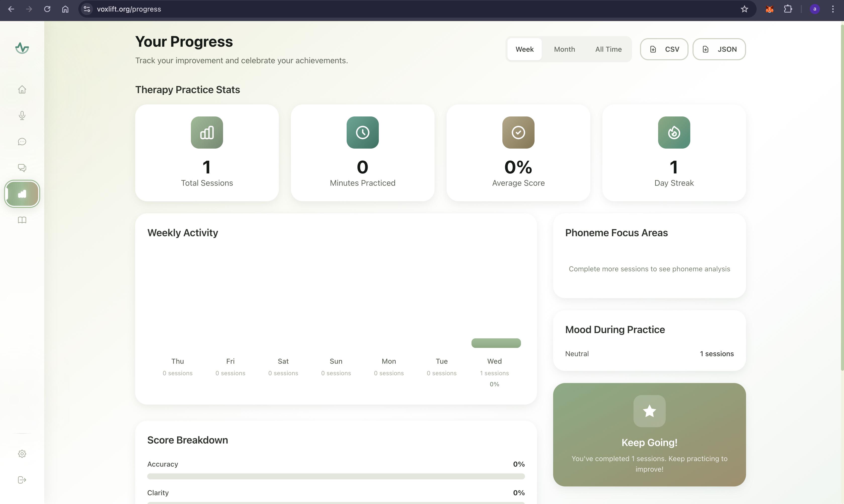Switch to the All Time range

(x=608, y=49)
